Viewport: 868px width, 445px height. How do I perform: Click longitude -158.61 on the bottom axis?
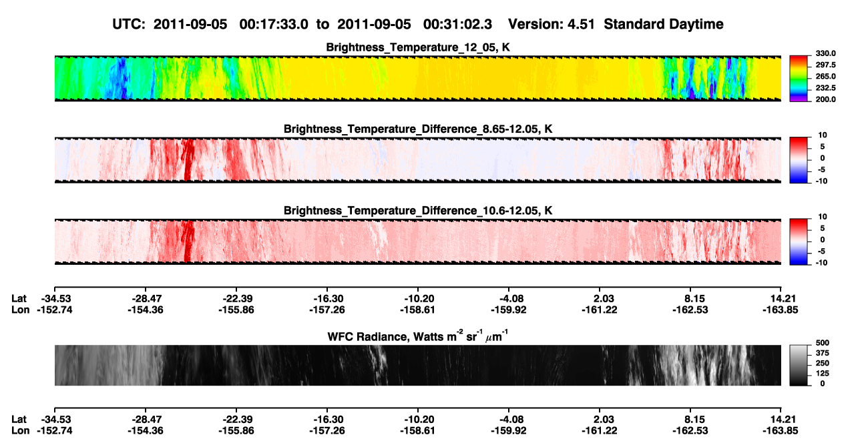[417, 430]
